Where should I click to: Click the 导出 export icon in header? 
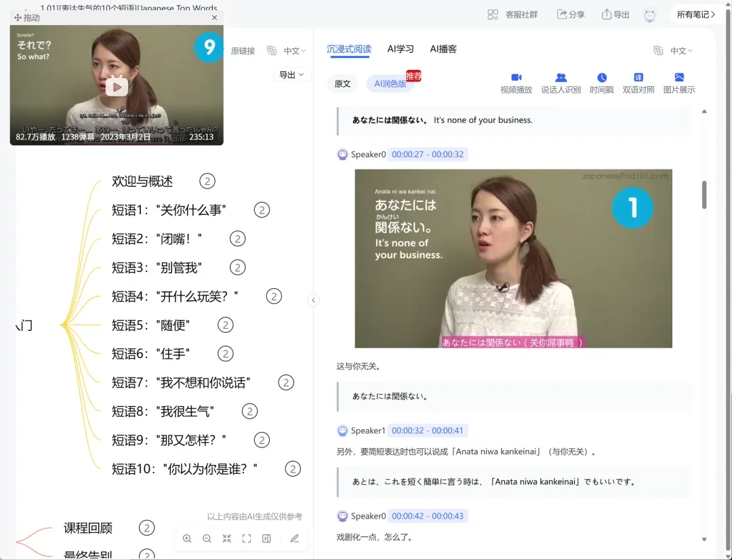(606, 14)
